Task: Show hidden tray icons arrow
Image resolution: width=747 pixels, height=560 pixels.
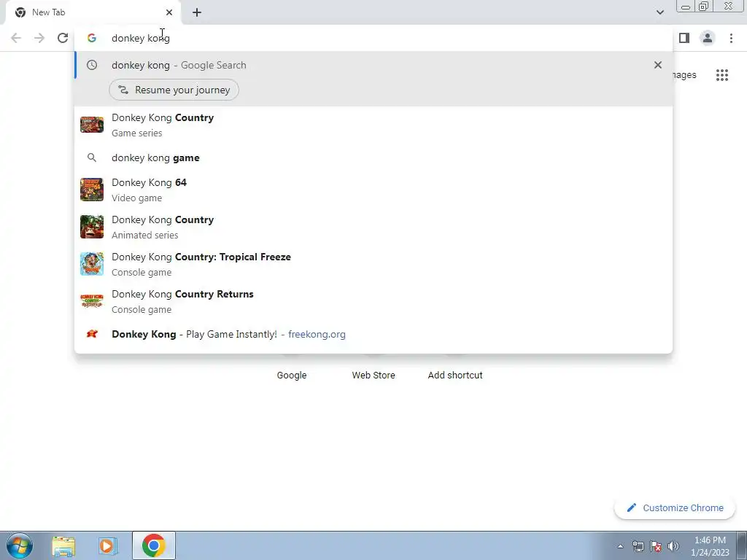Action: [620, 546]
